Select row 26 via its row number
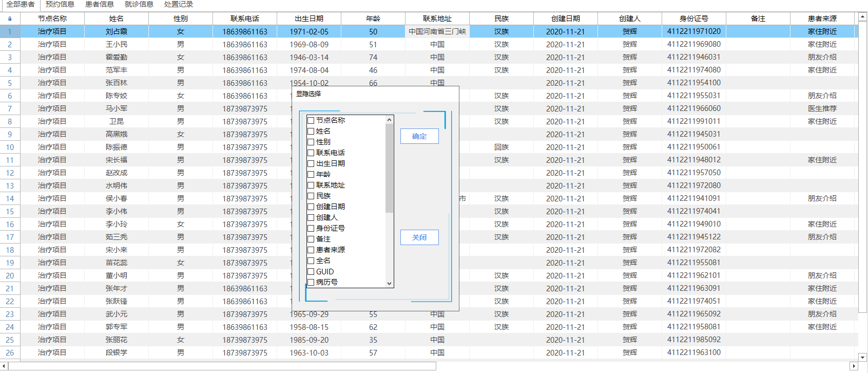 click(x=10, y=353)
